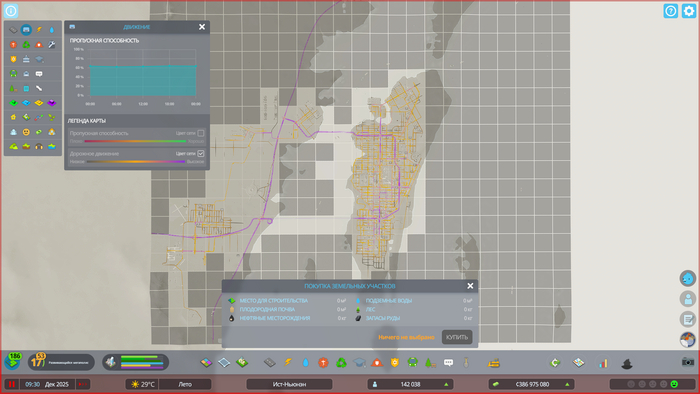Open the Electricity info view

39,30
